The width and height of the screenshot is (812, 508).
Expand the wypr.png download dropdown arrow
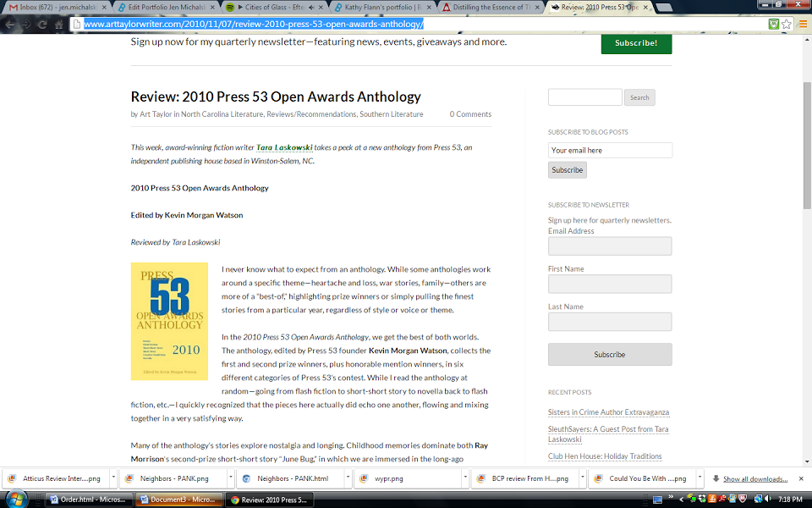(x=465, y=478)
